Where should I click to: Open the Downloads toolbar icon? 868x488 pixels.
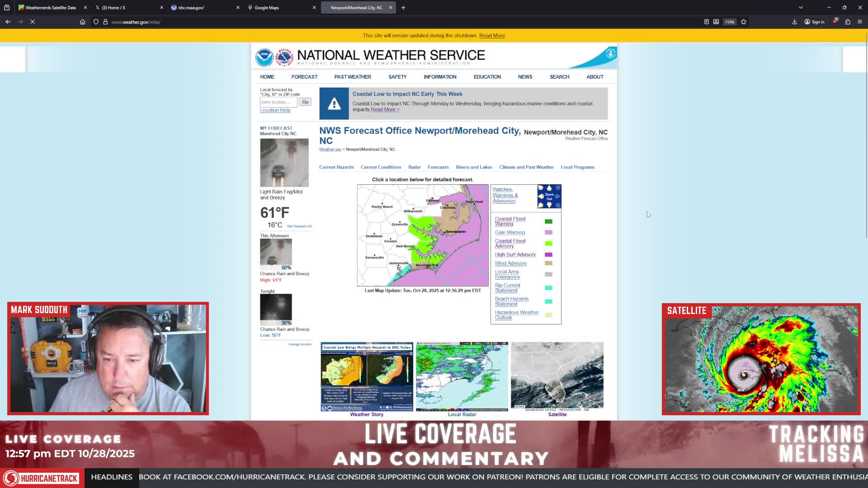pos(794,22)
